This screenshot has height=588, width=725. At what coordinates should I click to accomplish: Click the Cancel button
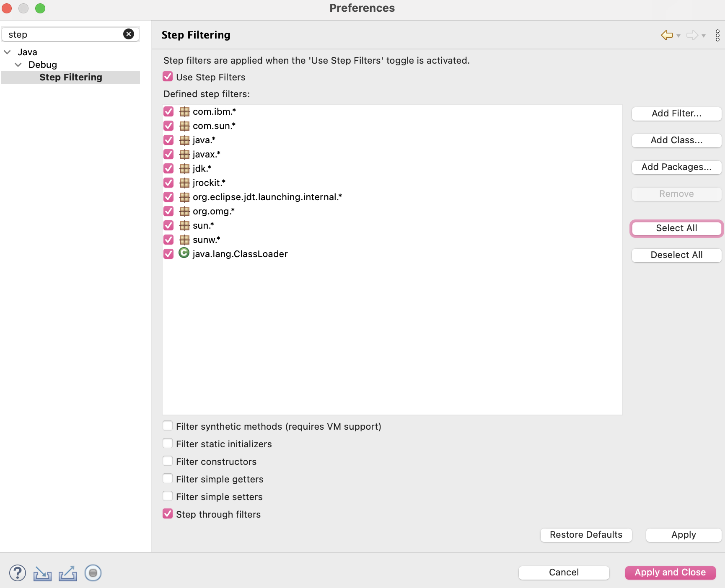564,573
